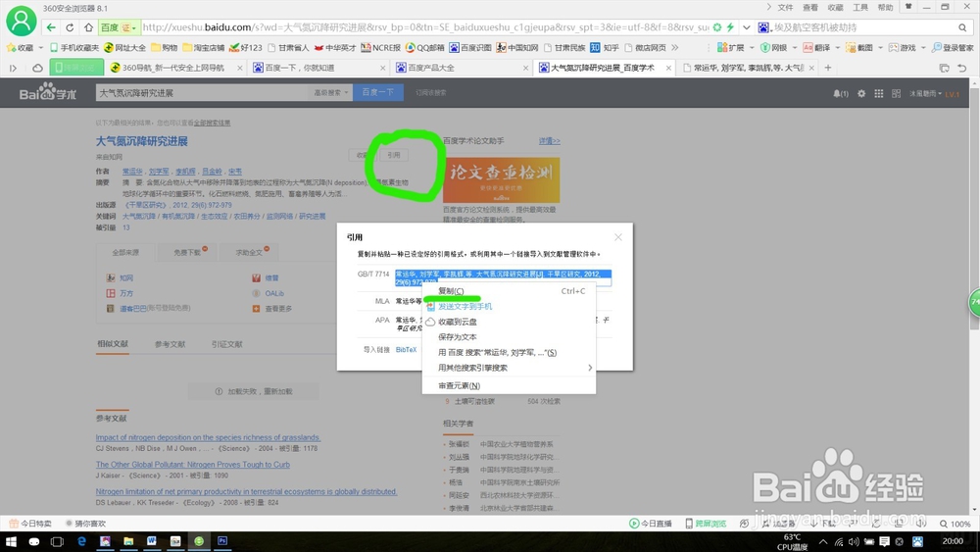The height and width of the screenshot is (552, 980).
Task: Open the 登录管家 login manager
Action: (x=953, y=47)
